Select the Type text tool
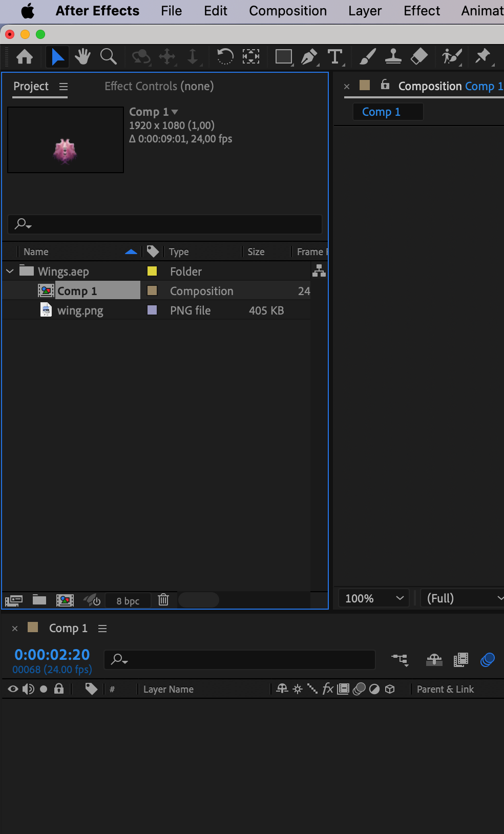This screenshot has height=834, width=504. (335, 56)
